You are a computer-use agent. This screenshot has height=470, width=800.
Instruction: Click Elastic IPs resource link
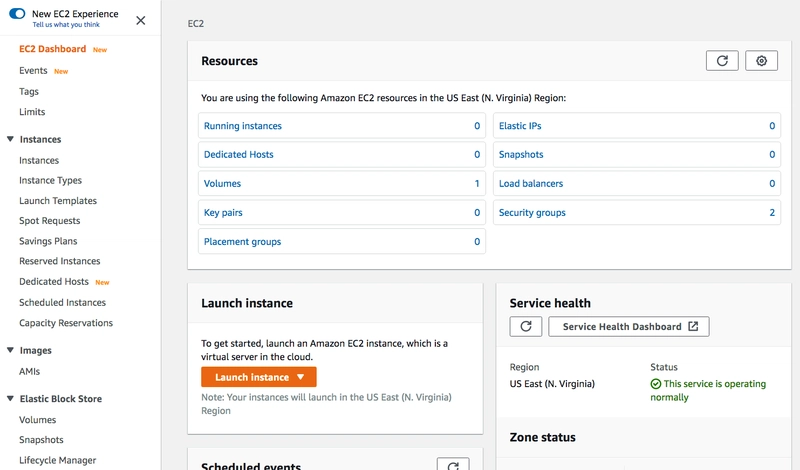tap(520, 126)
